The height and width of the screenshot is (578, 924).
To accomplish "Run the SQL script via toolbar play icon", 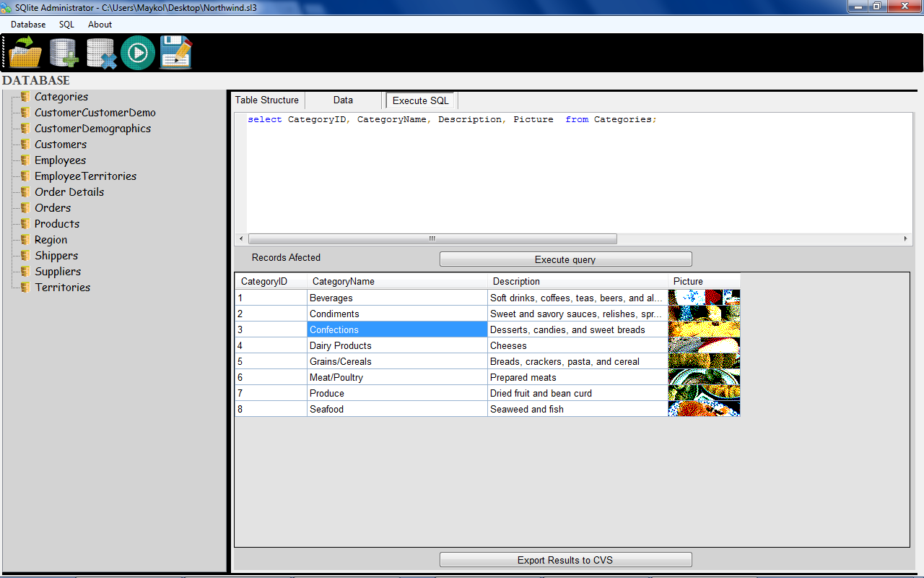I will coord(138,51).
